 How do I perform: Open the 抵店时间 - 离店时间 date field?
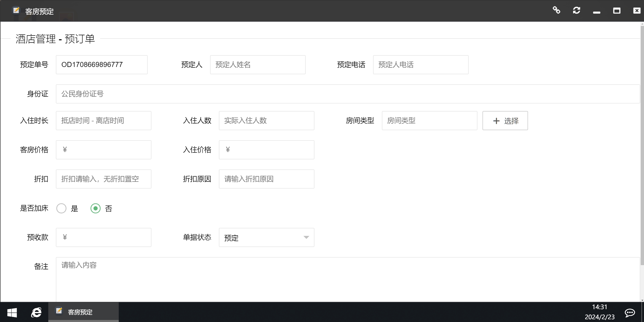pyautogui.click(x=103, y=121)
